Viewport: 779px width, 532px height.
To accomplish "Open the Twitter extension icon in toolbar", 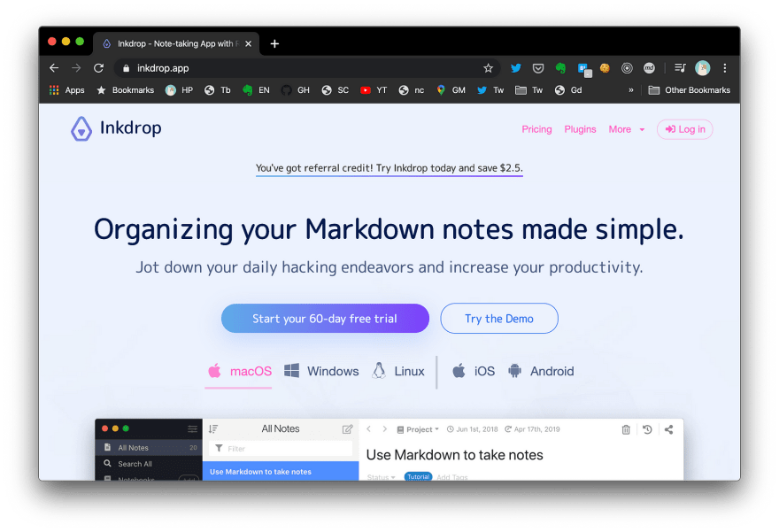I will click(x=516, y=68).
